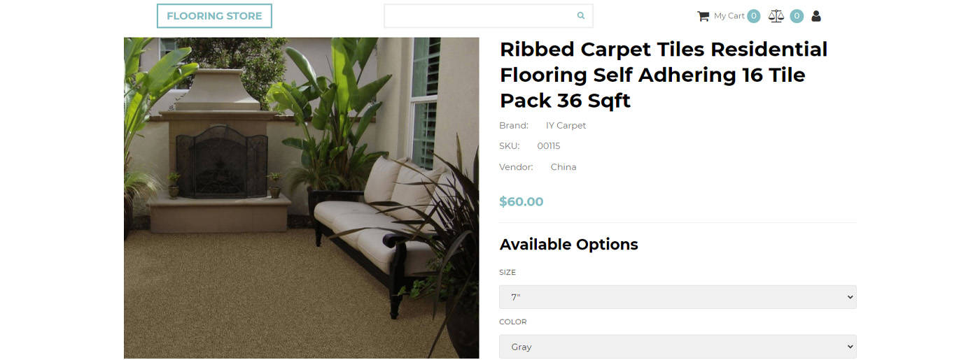This screenshot has height=360, width=980.
Task: Focus the search input field
Action: 479,16
